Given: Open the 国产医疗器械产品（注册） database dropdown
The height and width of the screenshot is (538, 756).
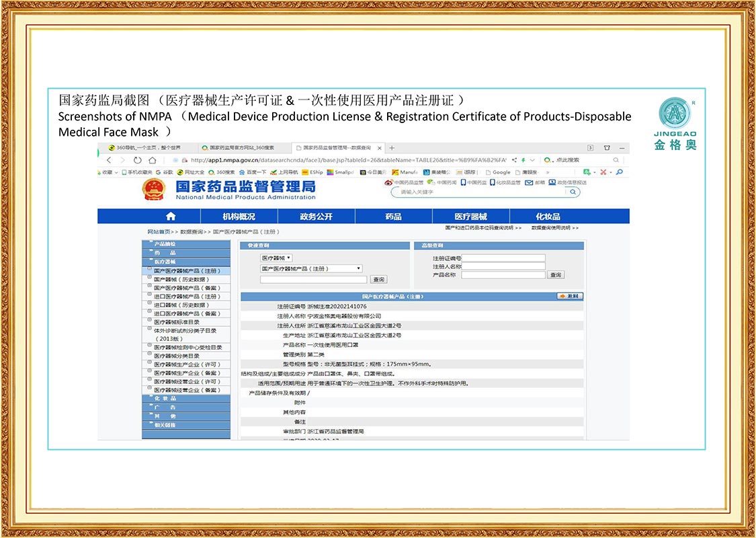Looking at the screenshot, I should 311,268.
